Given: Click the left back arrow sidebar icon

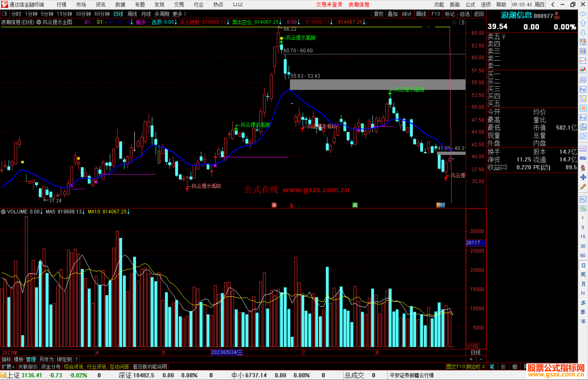Looking at the screenshot, I should [x=583, y=14].
